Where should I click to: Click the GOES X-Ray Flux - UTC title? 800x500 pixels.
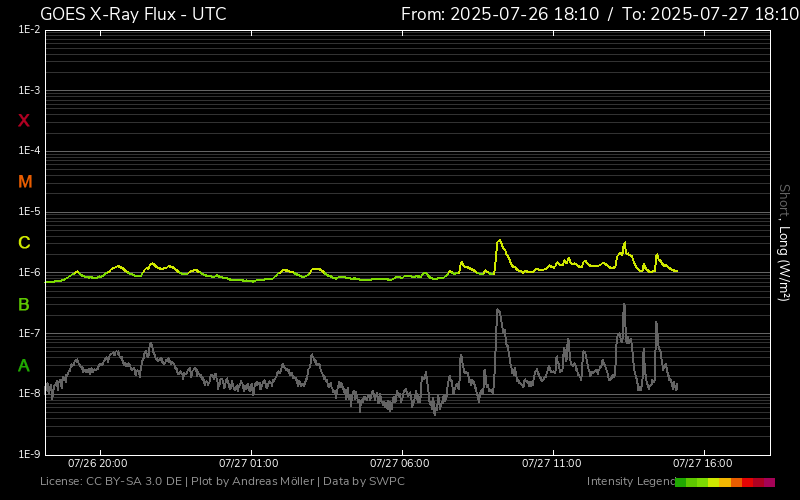point(133,14)
